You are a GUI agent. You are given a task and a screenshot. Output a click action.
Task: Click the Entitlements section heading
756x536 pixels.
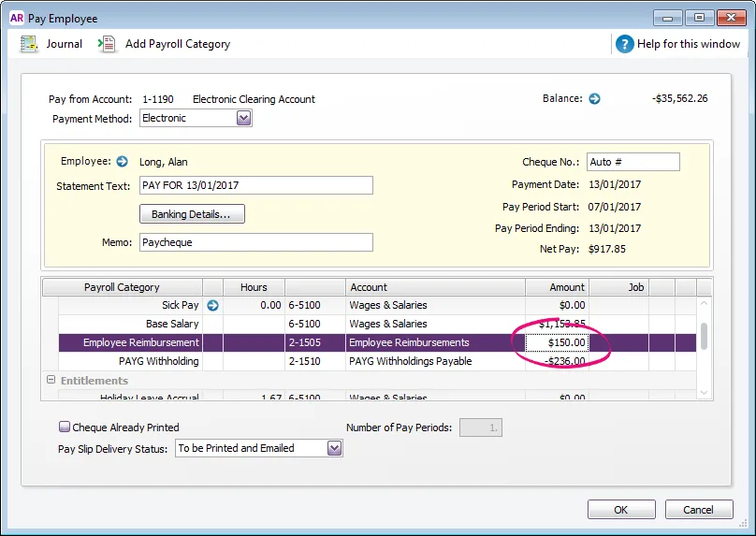pos(94,381)
